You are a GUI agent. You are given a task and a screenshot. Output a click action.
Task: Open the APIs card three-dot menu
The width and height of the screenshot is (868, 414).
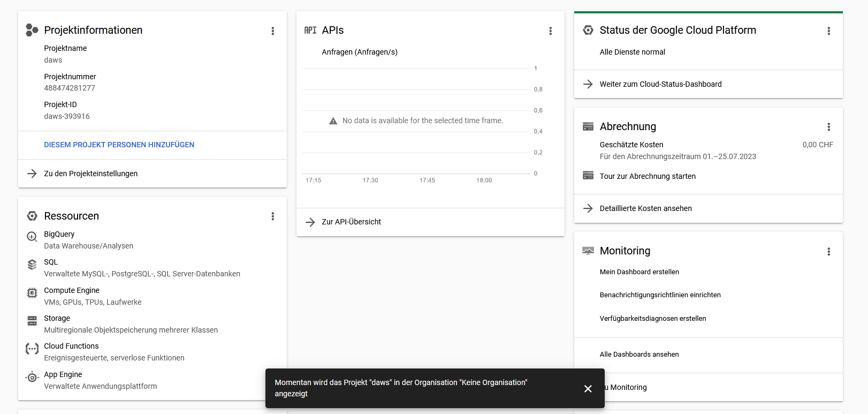(550, 31)
